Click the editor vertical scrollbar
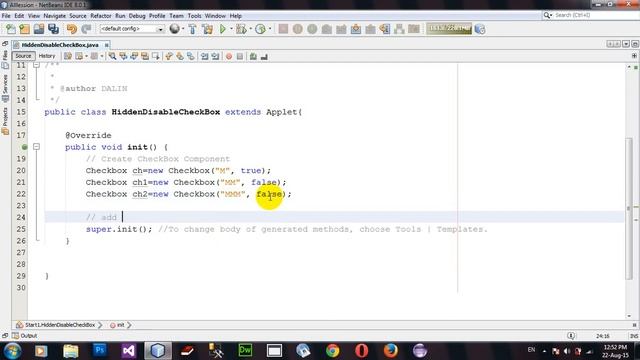 point(629,208)
